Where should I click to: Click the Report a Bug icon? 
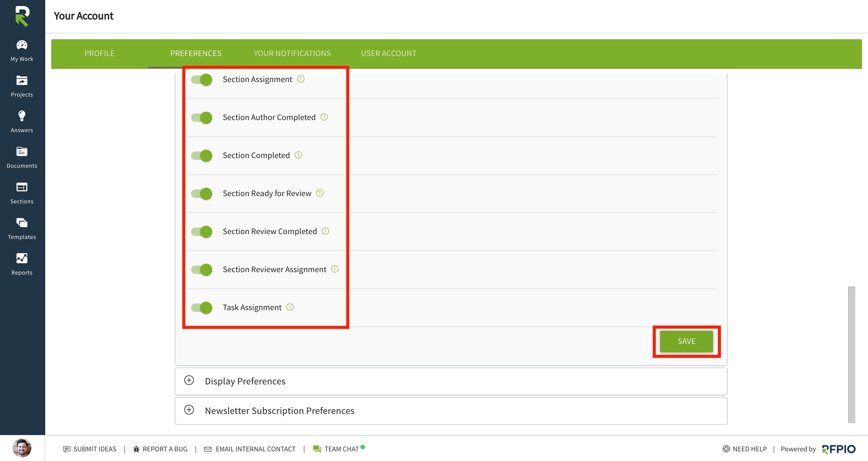136,449
